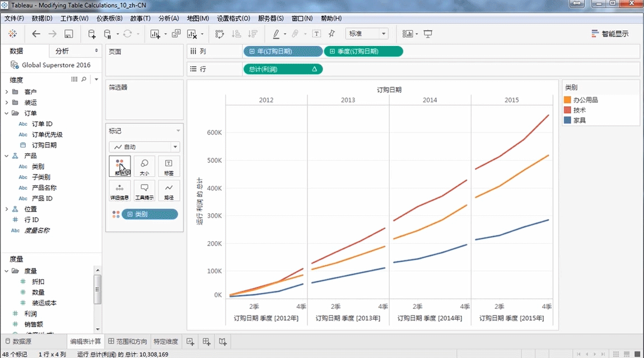Open the 大小 (size) mark card

[144, 166]
